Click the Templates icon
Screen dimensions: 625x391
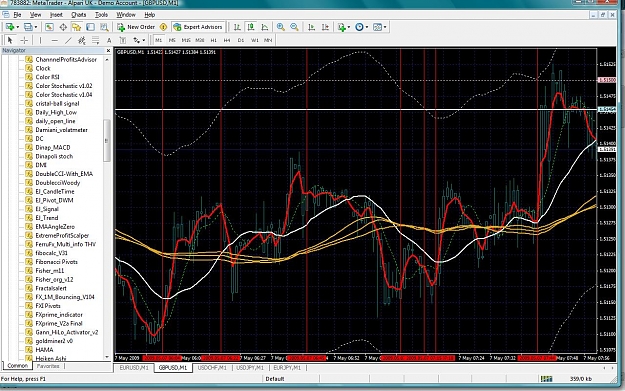(377, 27)
